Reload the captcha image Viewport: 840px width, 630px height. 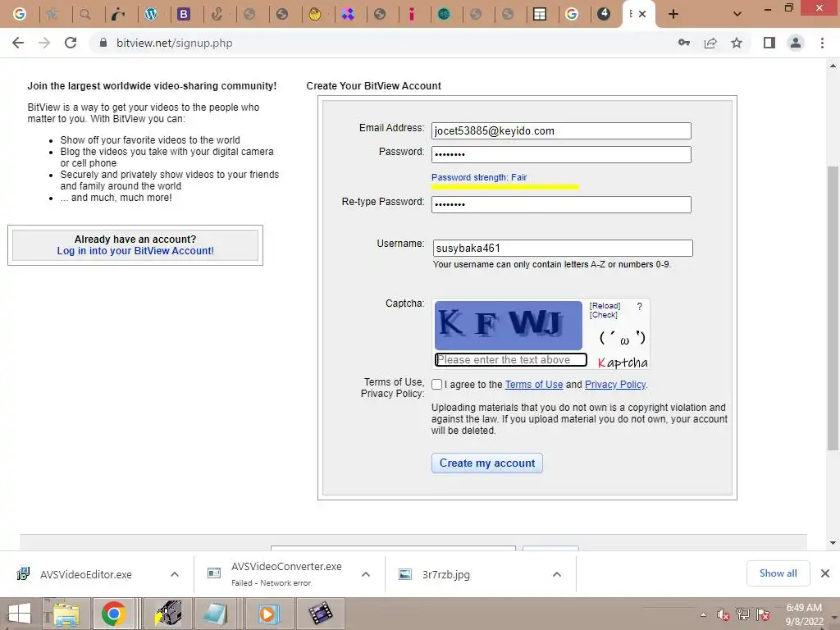click(605, 306)
